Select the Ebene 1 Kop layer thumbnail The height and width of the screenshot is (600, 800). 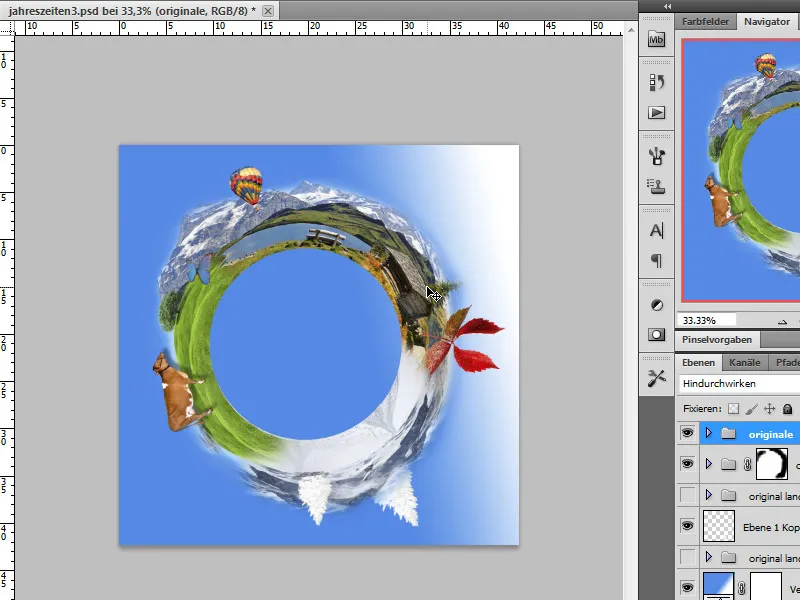click(719, 526)
